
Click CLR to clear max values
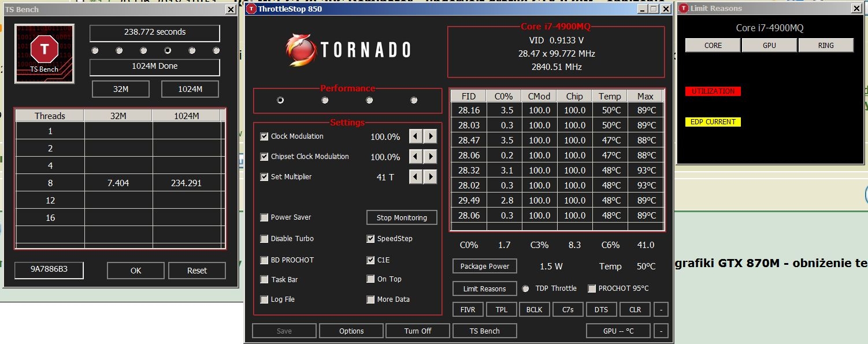[x=635, y=309]
